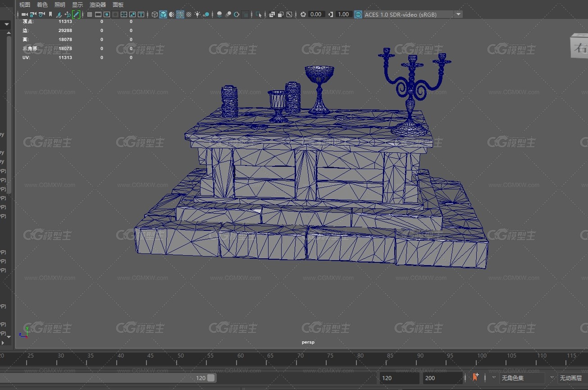This screenshot has height=390, width=588.
Task: Toggle Screen Space Ambient Occlusion icon
Action: 219,14
